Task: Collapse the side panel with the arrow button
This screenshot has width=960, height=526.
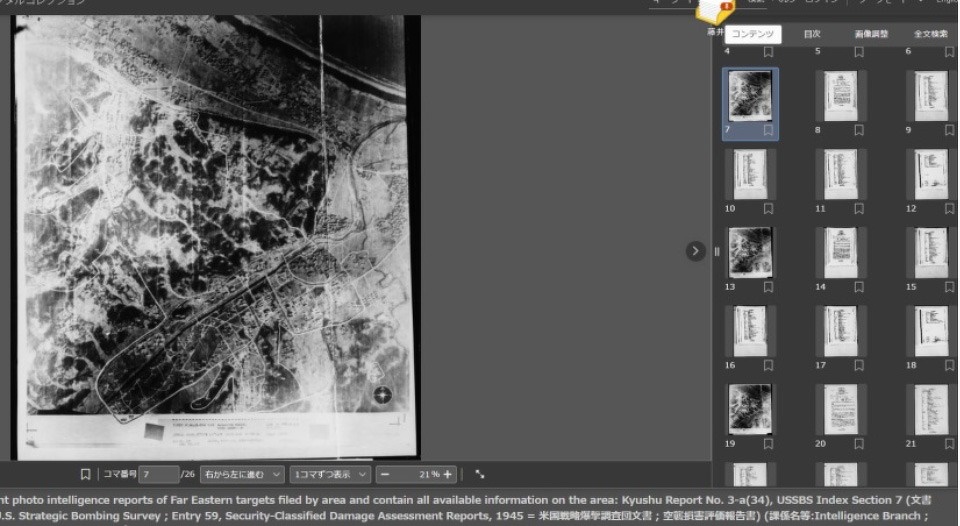Action: 696,251
